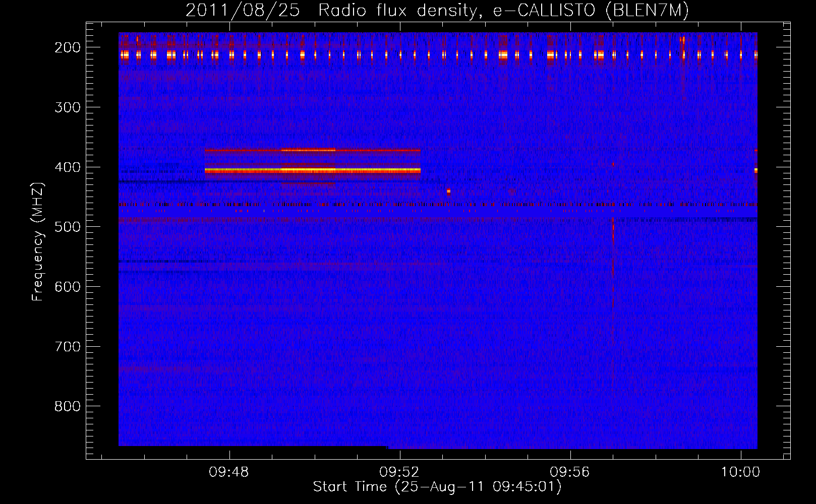Click the 600 frequency tick label
The height and width of the screenshot is (504, 816).
coord(68,287)
